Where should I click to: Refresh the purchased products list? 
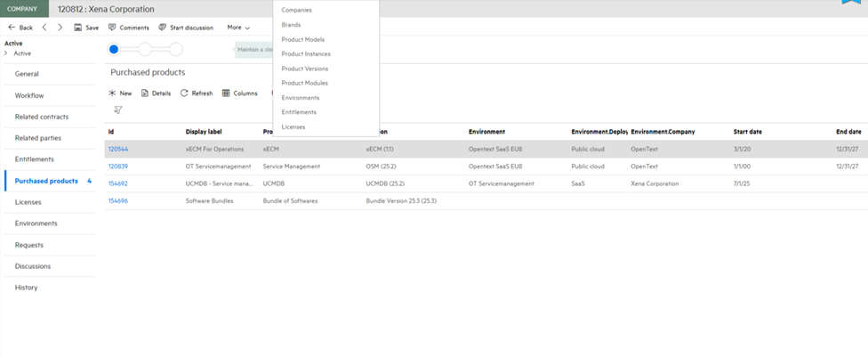pos(197,93)
